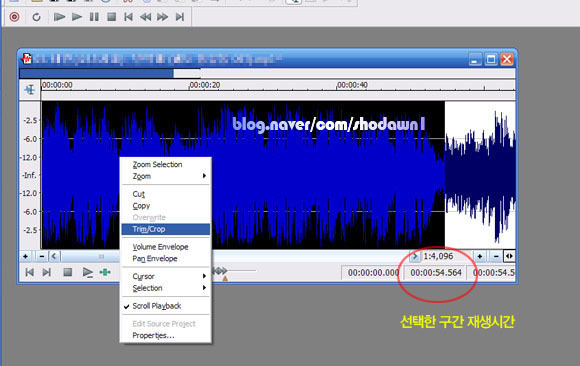The height and width of the screenshot is (366, 580).
Task: Expand the Zoom submenu in the context menu
Action: point(166,176)
